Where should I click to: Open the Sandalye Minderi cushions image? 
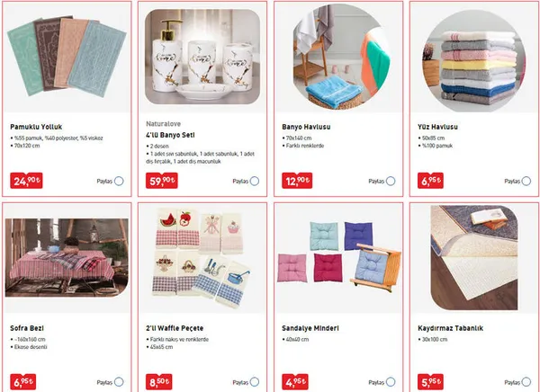click(339, 257)
